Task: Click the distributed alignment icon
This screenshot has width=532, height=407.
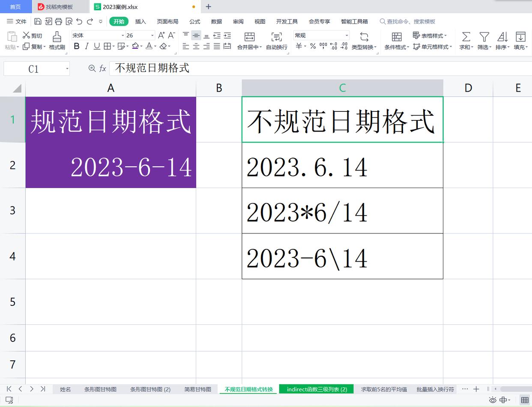Action: click(x=227, y=46)
